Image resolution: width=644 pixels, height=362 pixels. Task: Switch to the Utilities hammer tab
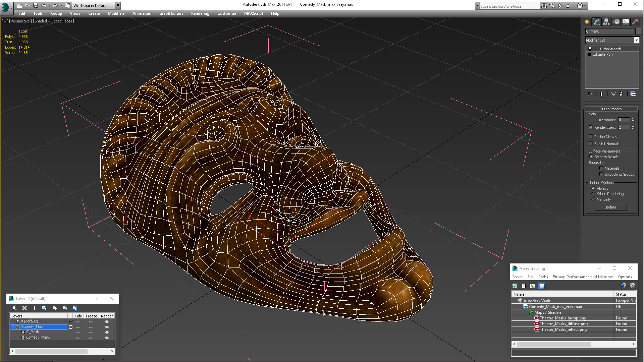(x=635, y=22)
